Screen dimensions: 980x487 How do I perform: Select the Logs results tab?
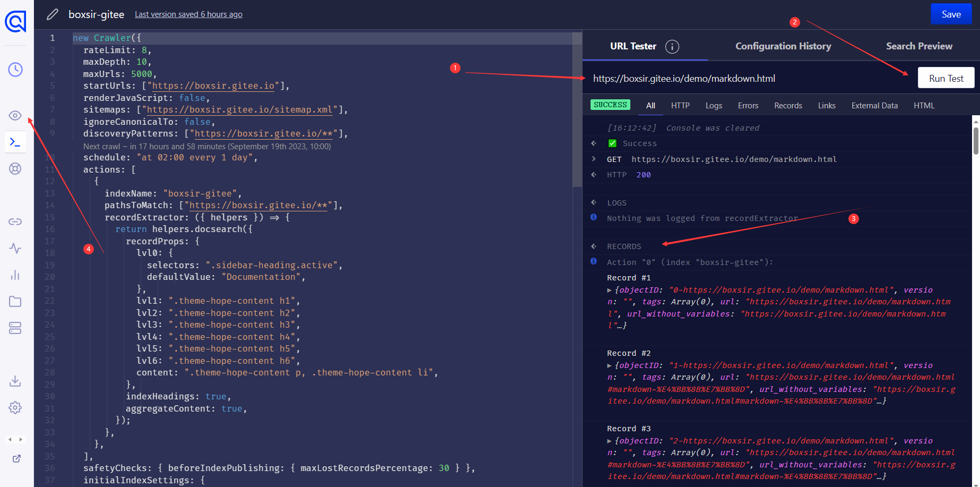point(714,106)
